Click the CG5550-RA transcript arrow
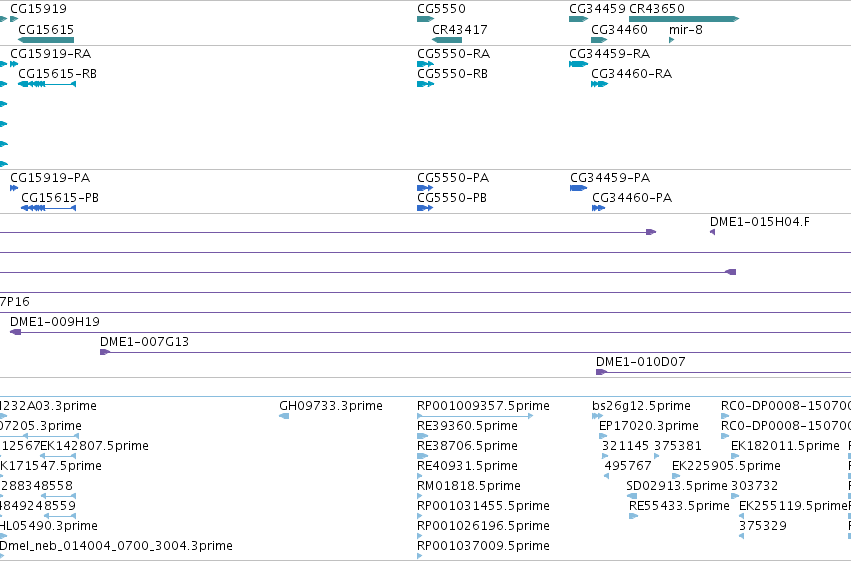 426,64
